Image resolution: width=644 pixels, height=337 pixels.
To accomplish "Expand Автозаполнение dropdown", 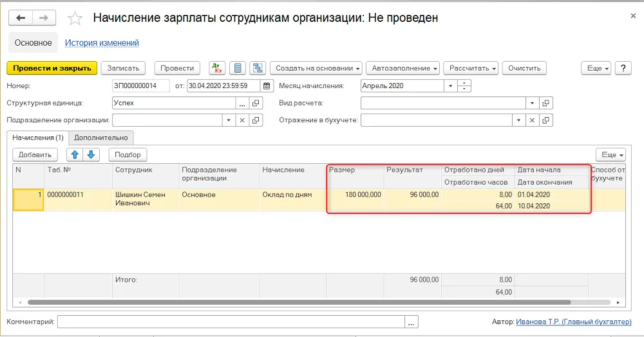I will [x=402, y=68].
